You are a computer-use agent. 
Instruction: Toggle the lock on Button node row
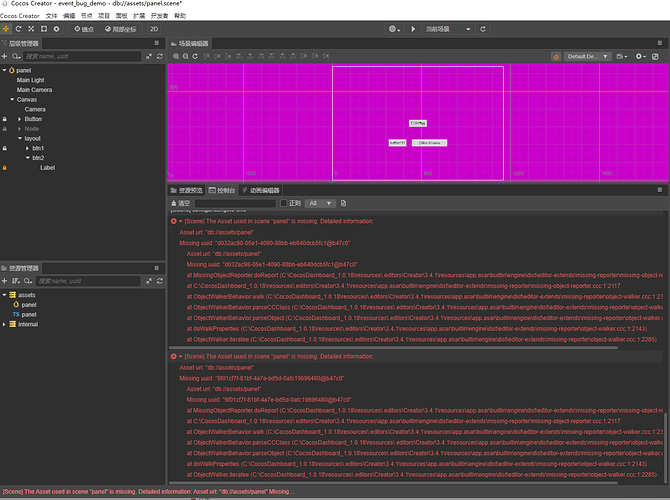tap(5, 119)
